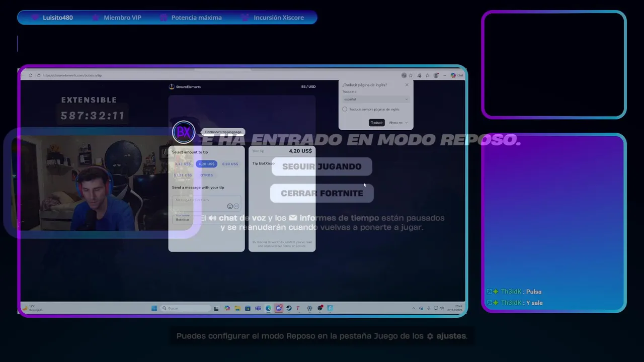Choose the OTROS custom amount option
644x362 pixels.
point(206,175)
